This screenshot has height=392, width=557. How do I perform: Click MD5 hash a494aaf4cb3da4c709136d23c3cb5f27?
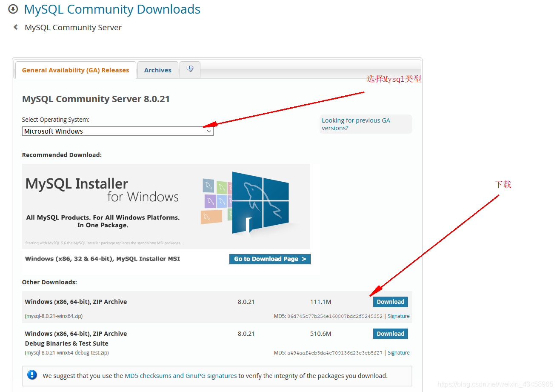[x=335, y=353]
